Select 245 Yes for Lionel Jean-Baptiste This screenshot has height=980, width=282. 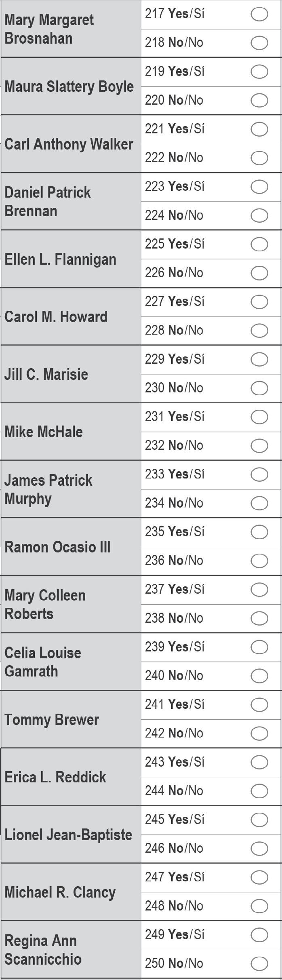tap(259, 820)
